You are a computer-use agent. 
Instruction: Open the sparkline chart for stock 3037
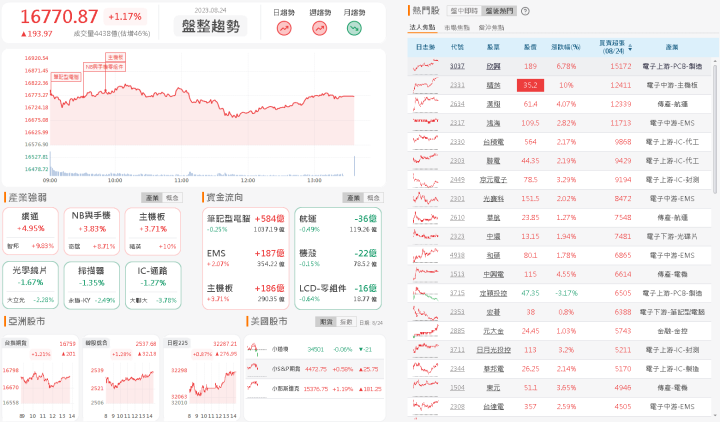pyautogui.click(x=425, y=66)
